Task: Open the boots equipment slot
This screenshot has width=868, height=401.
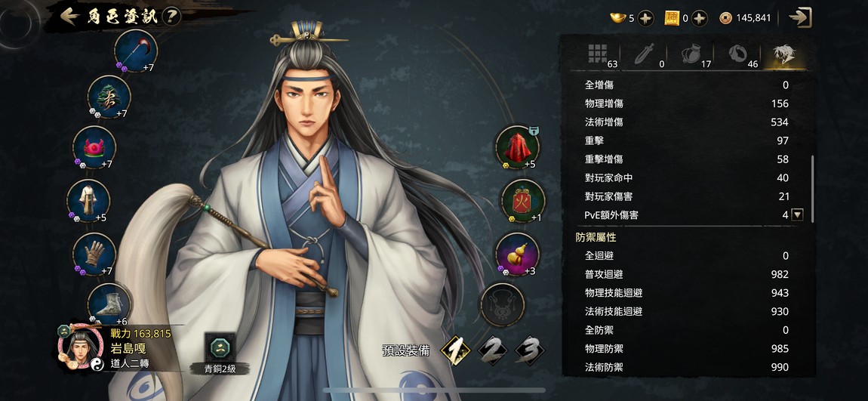Action: 109,304
